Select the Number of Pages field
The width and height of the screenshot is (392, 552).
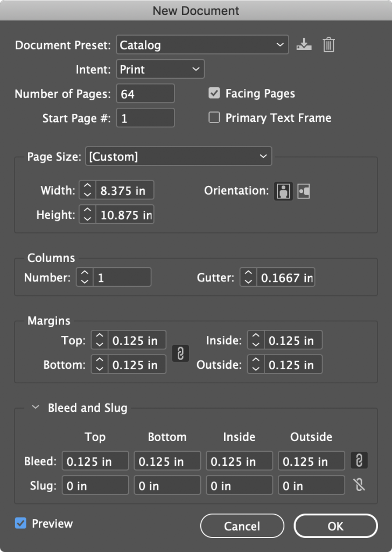point(145,93)
